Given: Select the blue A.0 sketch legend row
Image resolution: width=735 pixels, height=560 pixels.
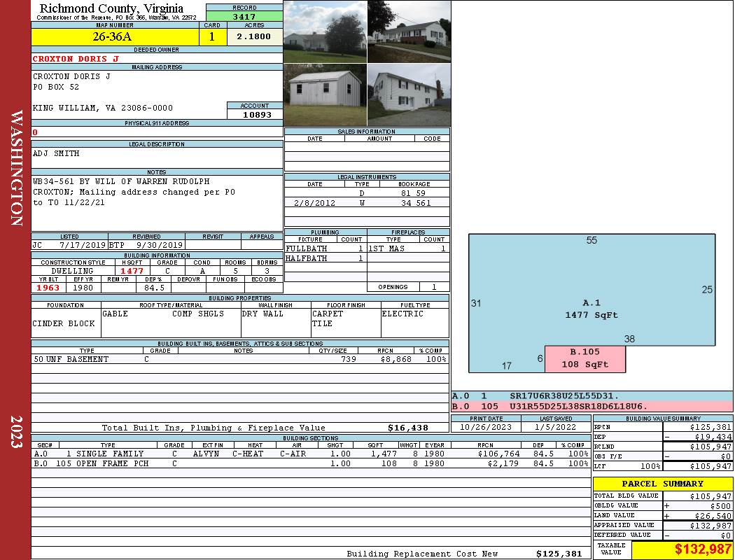Looking at the screenshot, I should 591,396.
